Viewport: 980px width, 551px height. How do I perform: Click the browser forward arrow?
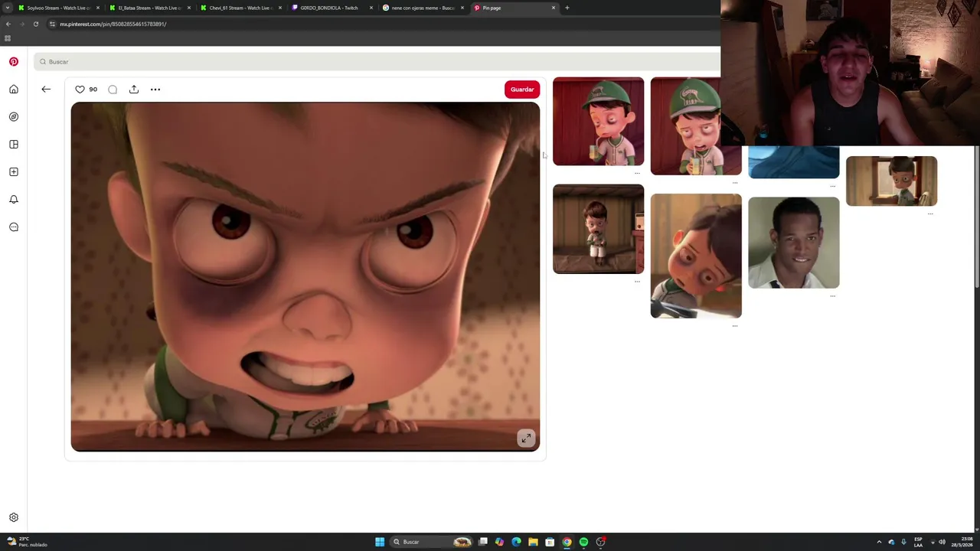coord(21,24)
